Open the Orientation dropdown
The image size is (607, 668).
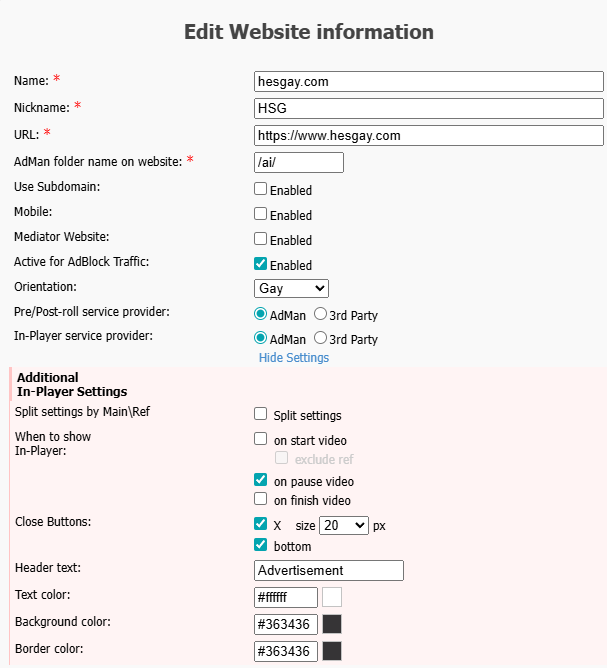(x=291, y=288)
